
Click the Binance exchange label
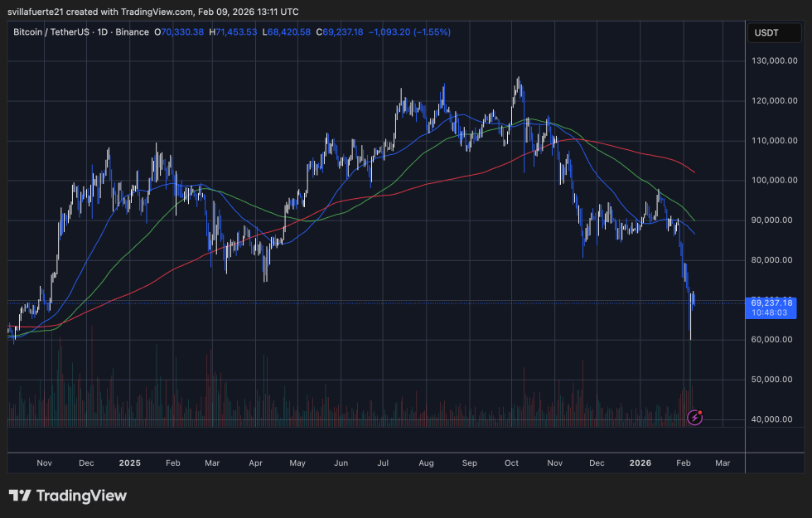click(130, 32)
